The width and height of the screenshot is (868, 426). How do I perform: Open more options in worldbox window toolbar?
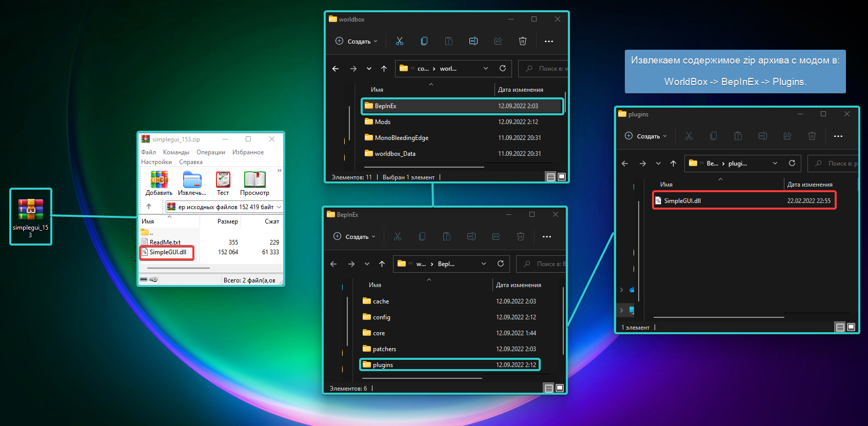pyautogui.click(x=549, y=41)
